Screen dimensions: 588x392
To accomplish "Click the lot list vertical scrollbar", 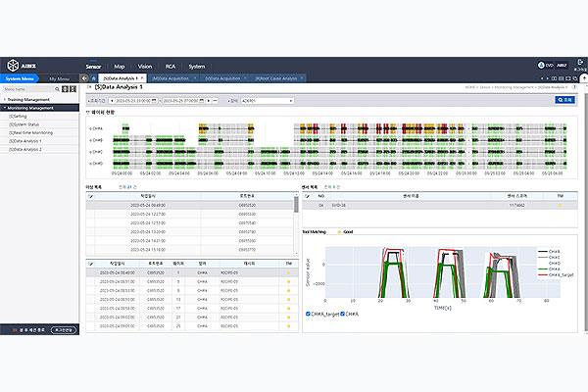I will click(296, 205).
